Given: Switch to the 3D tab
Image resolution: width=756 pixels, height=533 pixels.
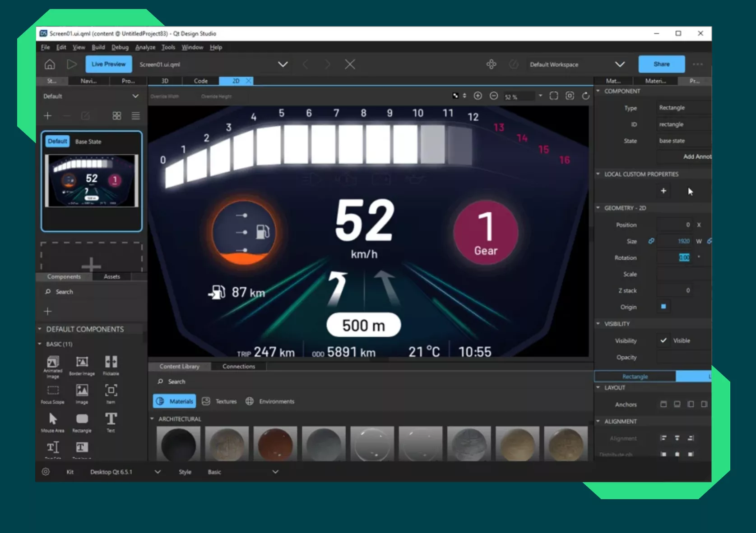Looking at the screenshot, I should tap(165, 81).
